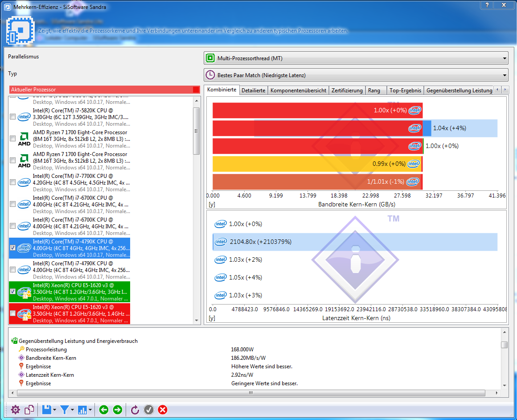
Task: Click the red X cancel icon
Action: tap(163, 410)
